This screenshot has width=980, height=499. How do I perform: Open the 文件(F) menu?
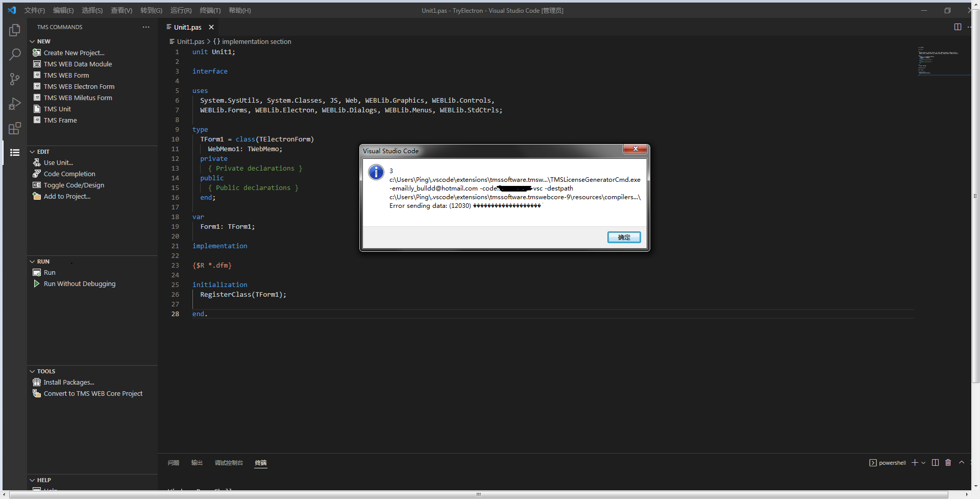point(35,10)
